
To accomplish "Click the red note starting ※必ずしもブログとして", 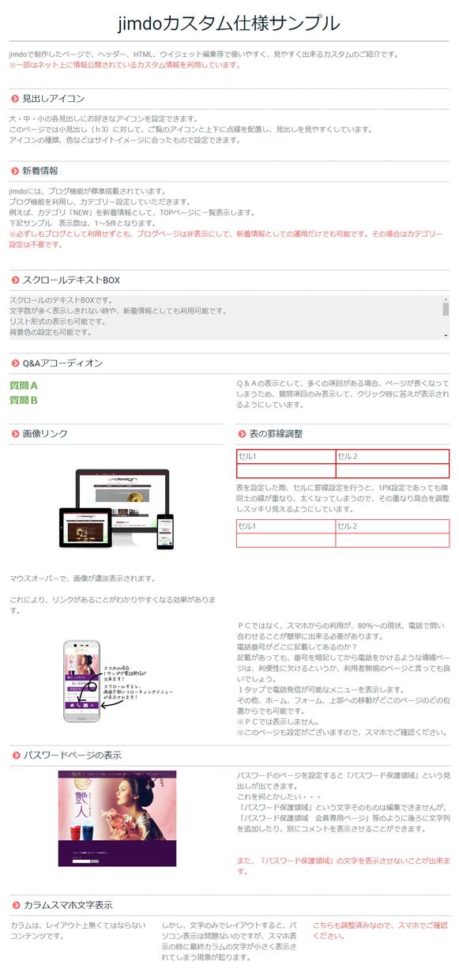I will (226, 239).
